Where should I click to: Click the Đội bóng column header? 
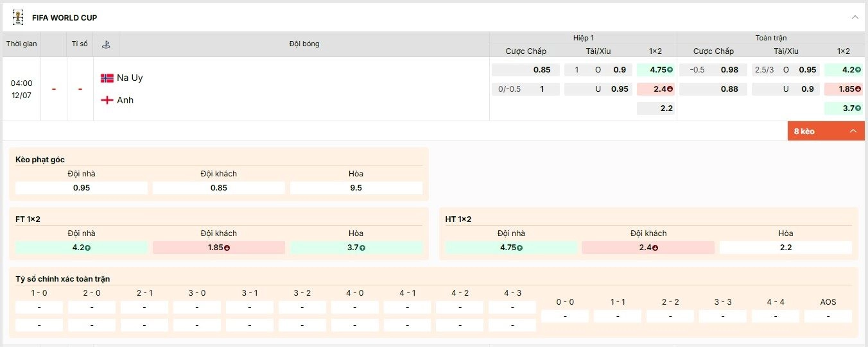[304, 44]
